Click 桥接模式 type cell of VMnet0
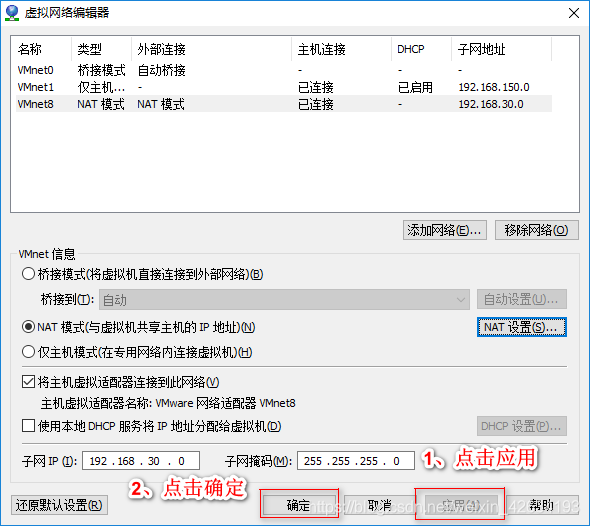 (x=102, y=70)
